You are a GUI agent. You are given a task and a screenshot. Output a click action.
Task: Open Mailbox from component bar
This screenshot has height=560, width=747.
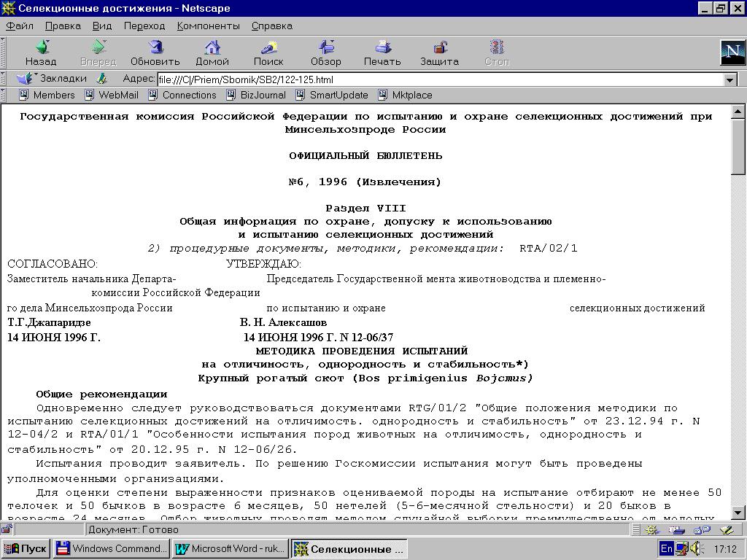(x=676, y=529)
